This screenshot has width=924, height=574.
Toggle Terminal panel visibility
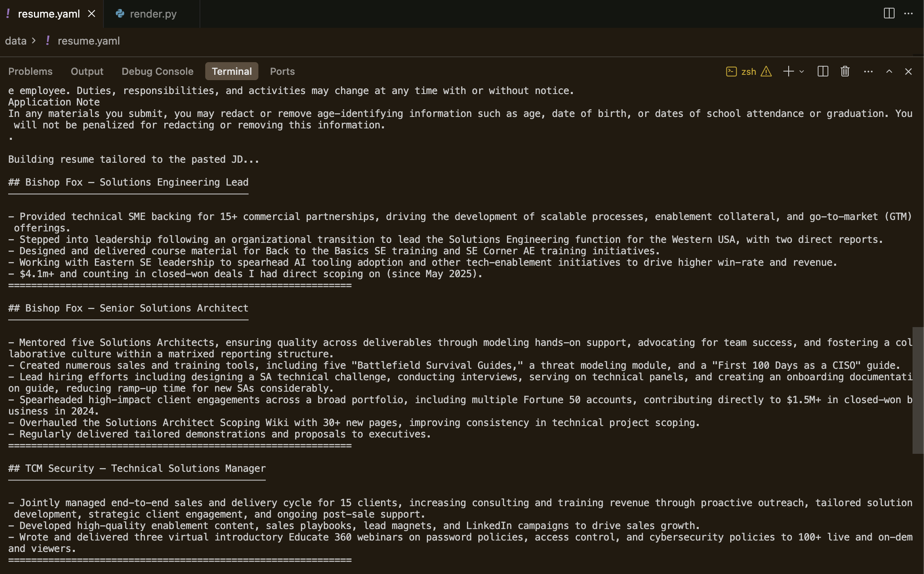coord(231,71)
